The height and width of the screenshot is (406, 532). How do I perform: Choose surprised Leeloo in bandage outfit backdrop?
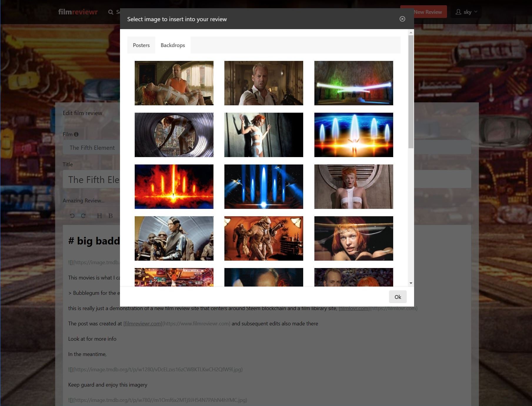(354, 187)
